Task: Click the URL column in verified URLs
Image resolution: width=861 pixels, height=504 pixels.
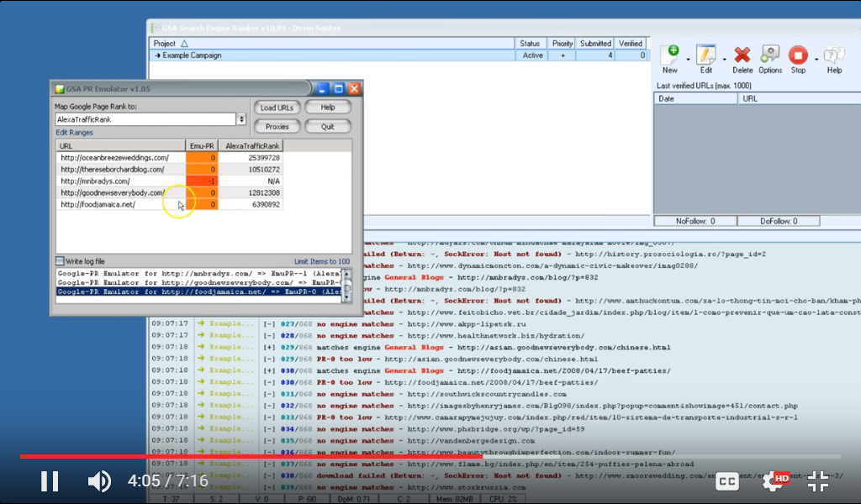Action: point(800,99)
